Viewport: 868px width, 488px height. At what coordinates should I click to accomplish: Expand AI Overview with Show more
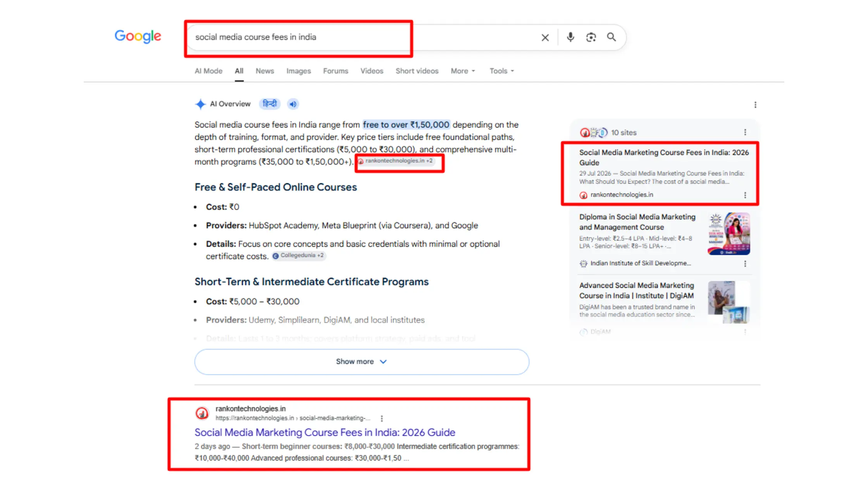click(x=362, y=361)
